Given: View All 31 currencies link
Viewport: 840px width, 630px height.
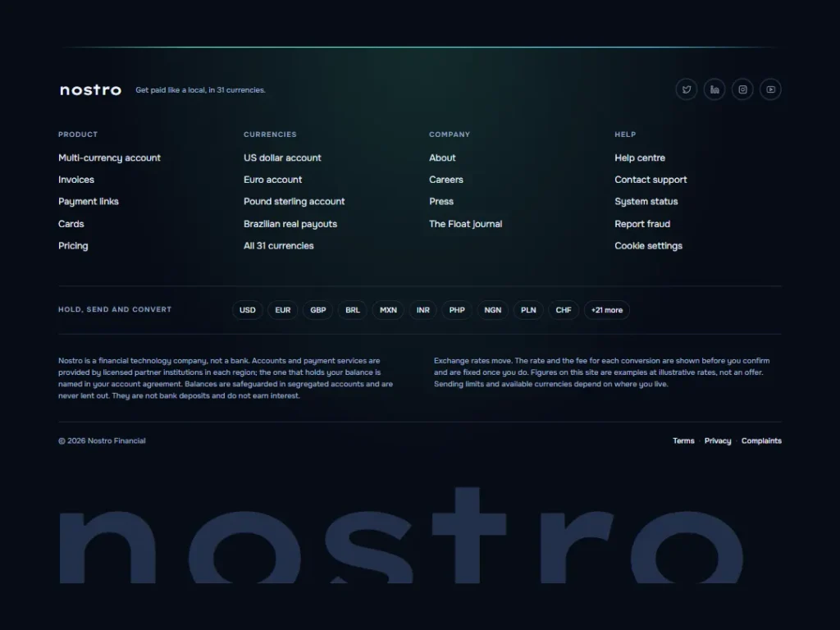Looking at the screenshot, I should click(x=279, y=246).
